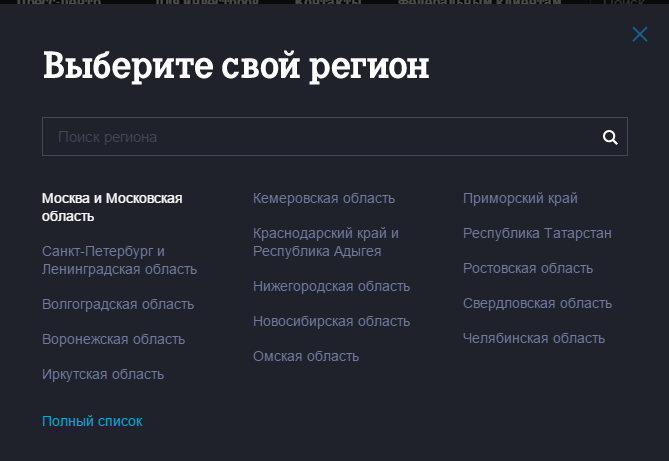Select Краснодарский край и Республика Адыгея
The width and height of the screenshot is (669, 461).
click(x=326, y=242)
